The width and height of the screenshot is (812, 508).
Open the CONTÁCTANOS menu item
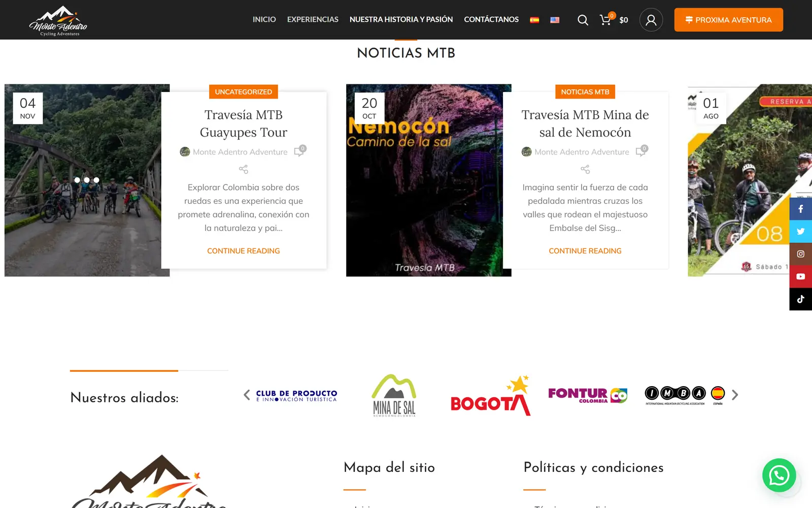[x=491, y=19]
